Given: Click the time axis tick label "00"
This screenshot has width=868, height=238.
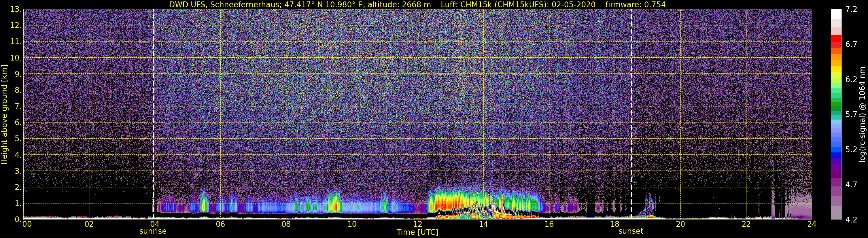Looking at the screenshot, I should coord(27,224).
